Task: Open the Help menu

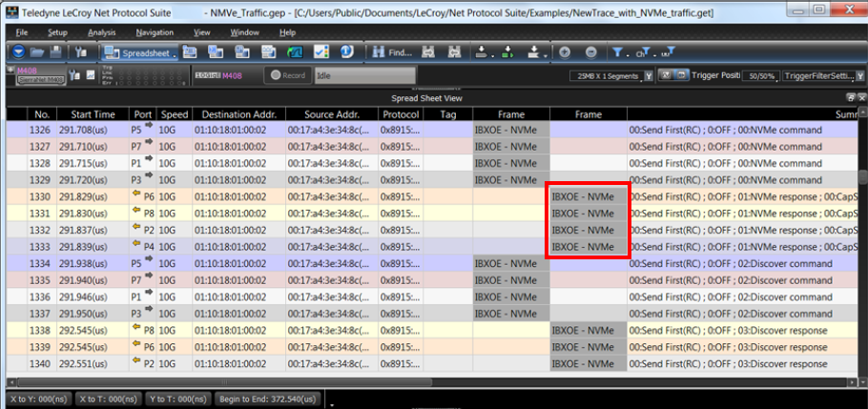Action: coord(287,32)
